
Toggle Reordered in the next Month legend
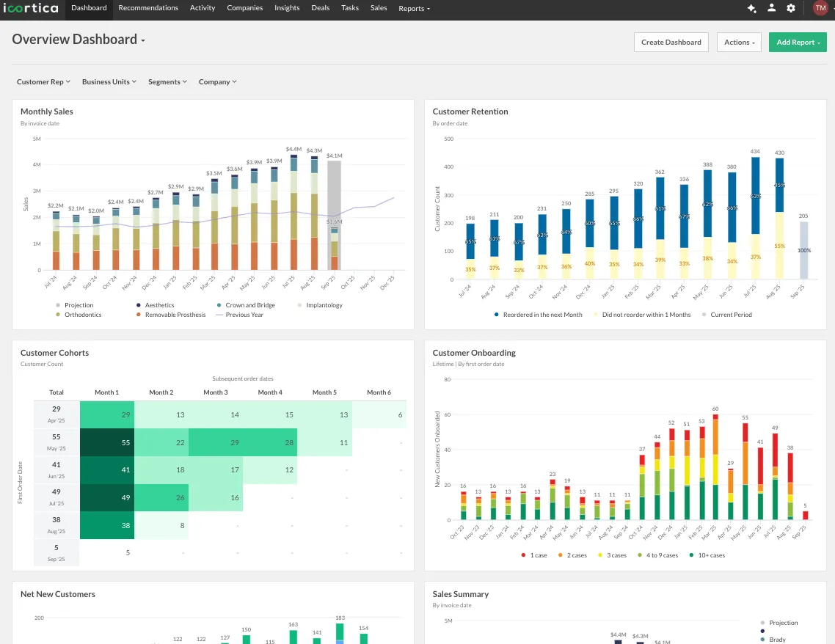pos(539,315)
